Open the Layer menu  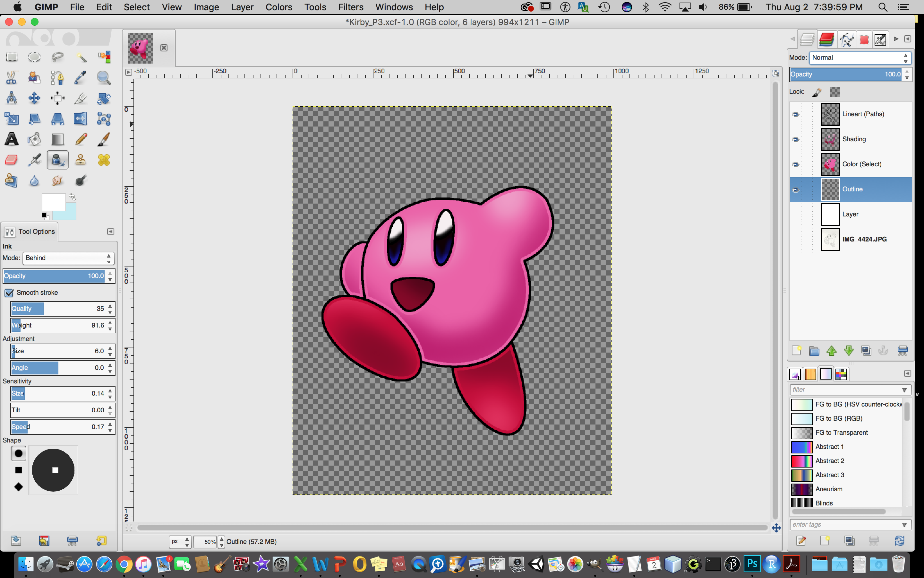click(x=242, y=7)
